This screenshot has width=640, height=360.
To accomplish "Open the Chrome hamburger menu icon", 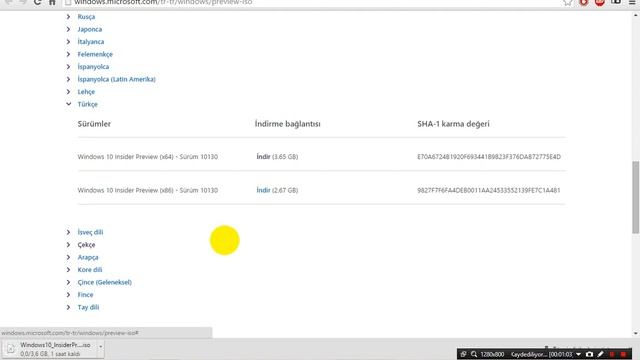I will [632, 2].
